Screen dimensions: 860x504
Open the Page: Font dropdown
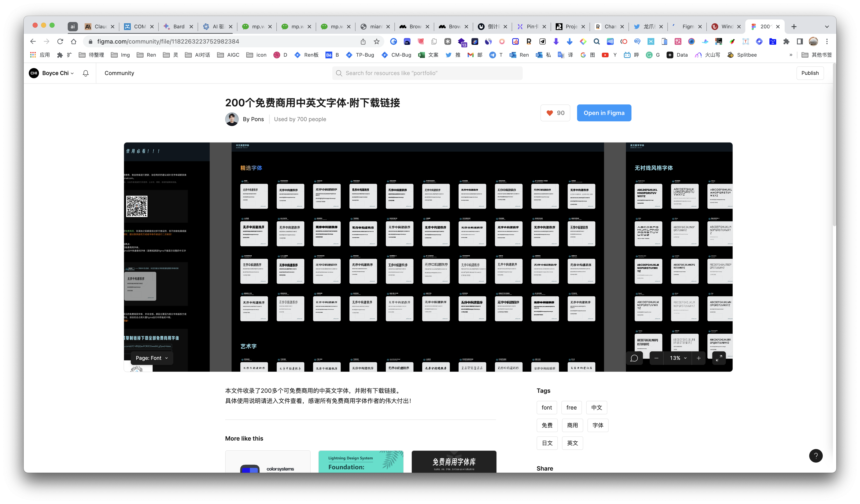click(x=152, y=358)
